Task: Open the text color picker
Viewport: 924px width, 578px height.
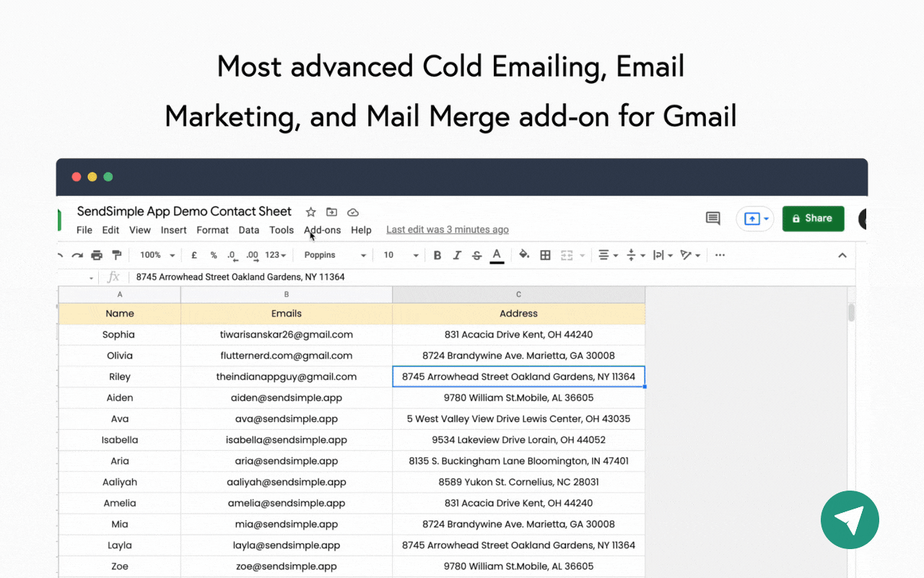Action: pyautogui.click(x=497, y=255)
